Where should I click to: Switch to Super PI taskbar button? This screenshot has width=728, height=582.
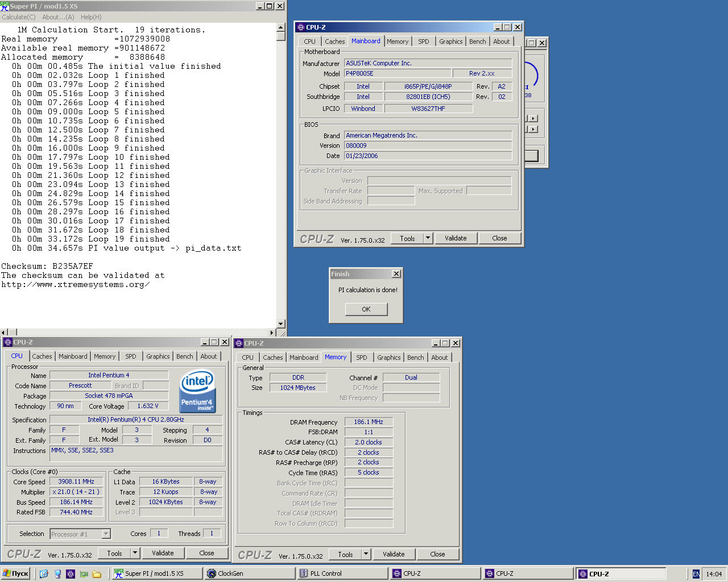click(156, 573)
